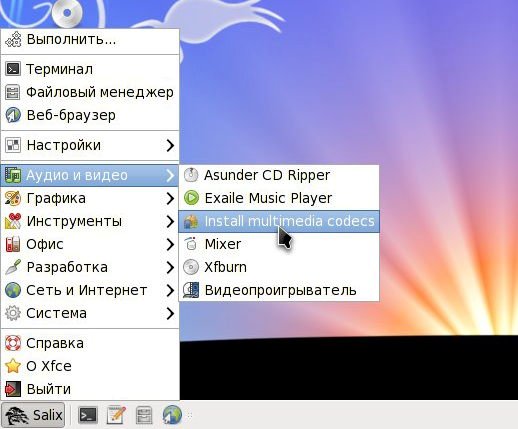Open the Офис category label
The width and height of the screenshot is (518, 429).
click(x=45, y=244)
